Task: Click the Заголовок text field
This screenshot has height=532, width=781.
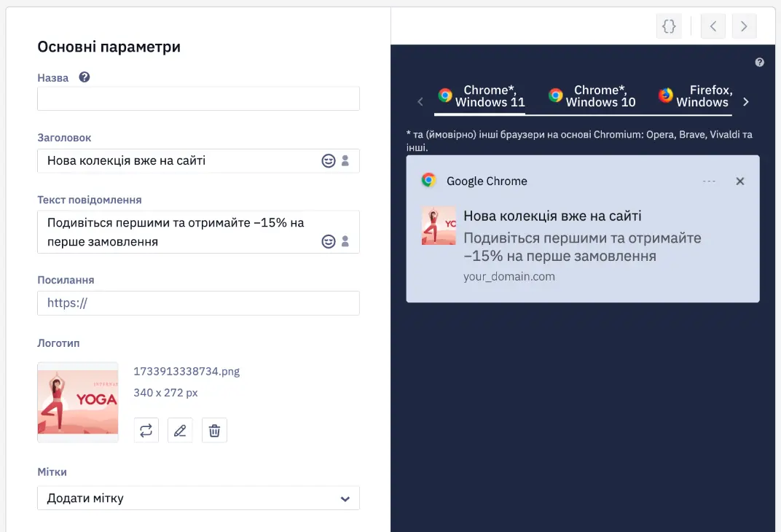Action: (x=198, y=161)
